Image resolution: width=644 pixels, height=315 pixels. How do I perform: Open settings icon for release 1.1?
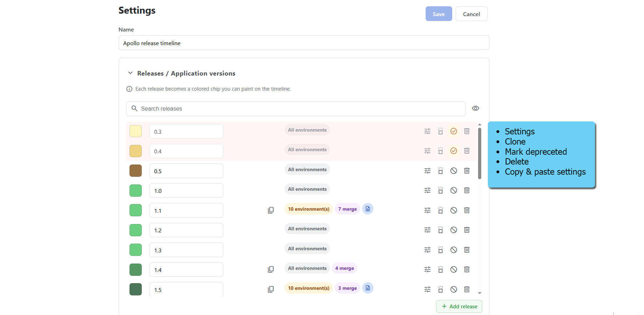pyautogui.click(x=427, y=210)
